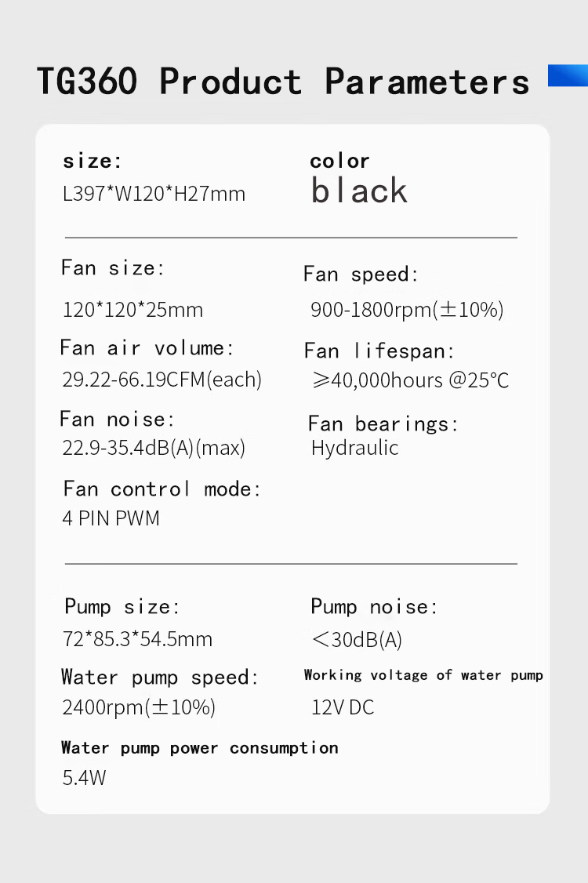This screenshot has width=588, height=883.
Task: Select the 120*120*25mm fan size value
Action: [x=132, y=310]
